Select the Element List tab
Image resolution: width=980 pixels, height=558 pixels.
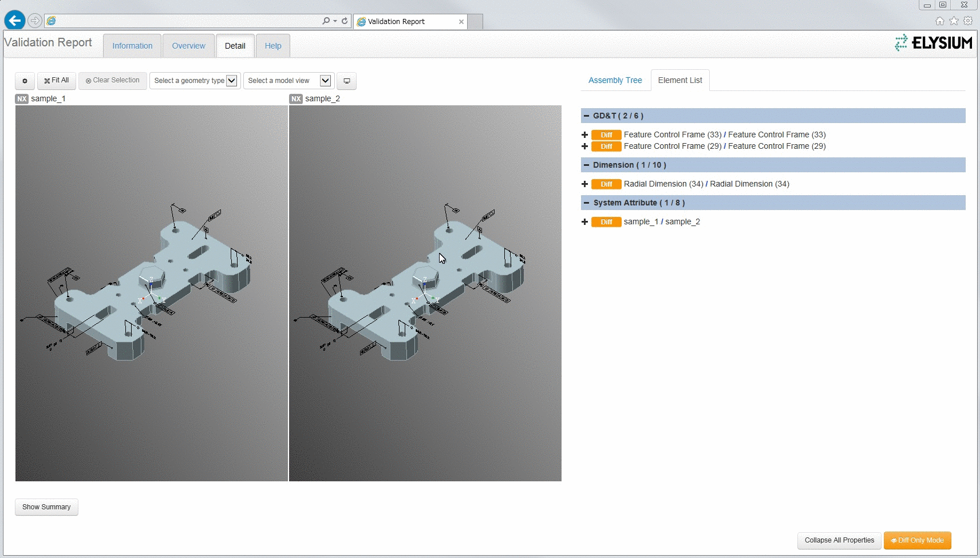[x=680, y=80]
